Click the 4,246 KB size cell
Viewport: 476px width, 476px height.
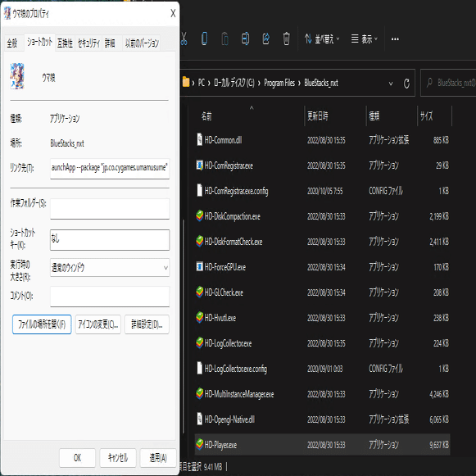click(x=439, y=394)
